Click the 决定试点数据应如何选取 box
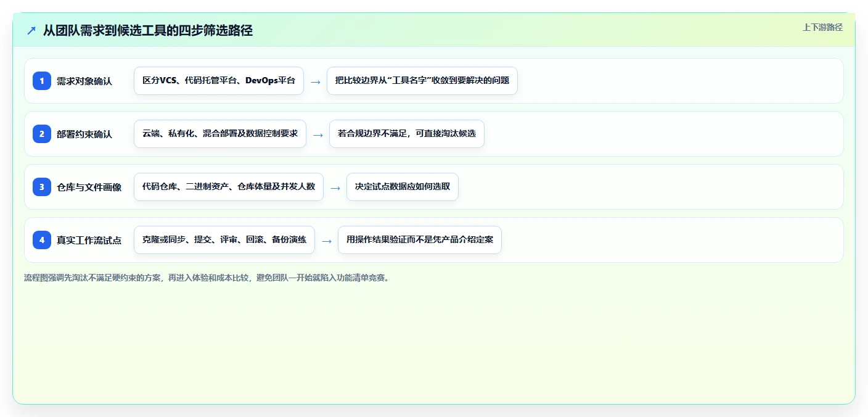Screen dimensions: 868x417 coord(403,187)
